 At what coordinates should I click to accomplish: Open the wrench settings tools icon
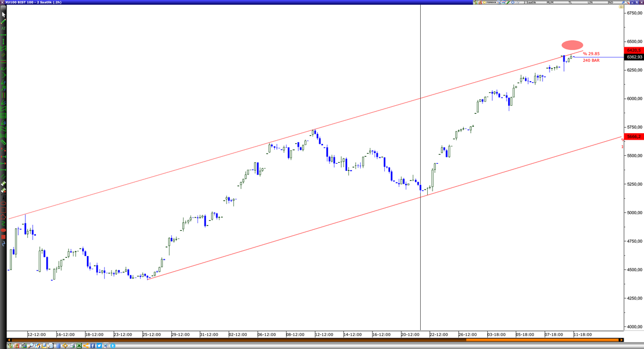click(x=628, y=3)
